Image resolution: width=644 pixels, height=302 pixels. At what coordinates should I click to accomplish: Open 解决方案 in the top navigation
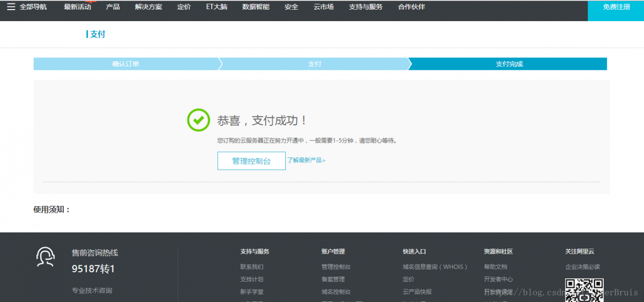point(148,7)
